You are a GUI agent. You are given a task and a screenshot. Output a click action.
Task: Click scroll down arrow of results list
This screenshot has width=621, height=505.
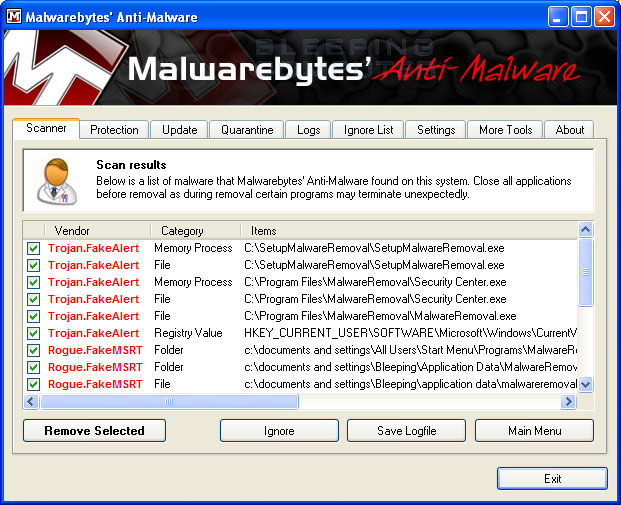tap(585, 384)
